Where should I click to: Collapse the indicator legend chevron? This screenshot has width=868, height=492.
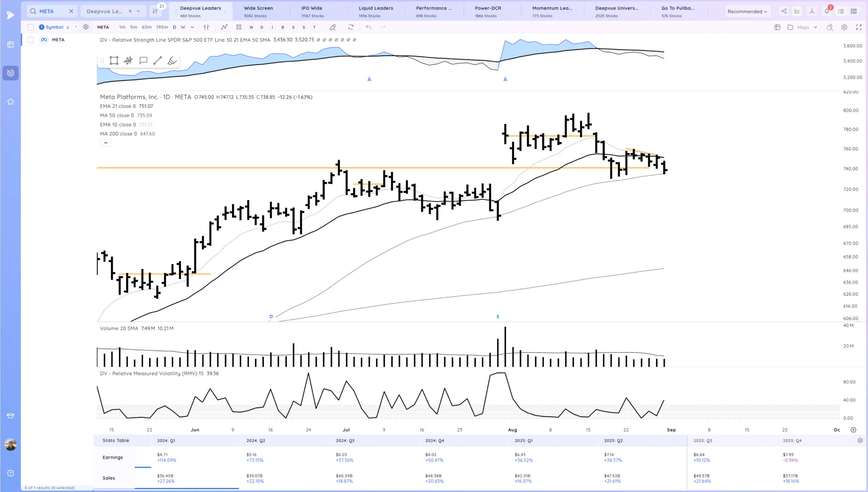click(106, 143)
